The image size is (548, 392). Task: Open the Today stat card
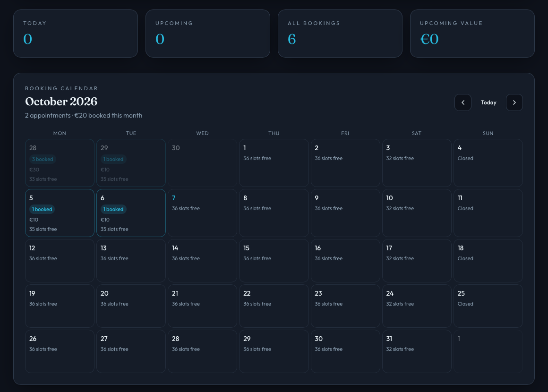pos(76,34)
